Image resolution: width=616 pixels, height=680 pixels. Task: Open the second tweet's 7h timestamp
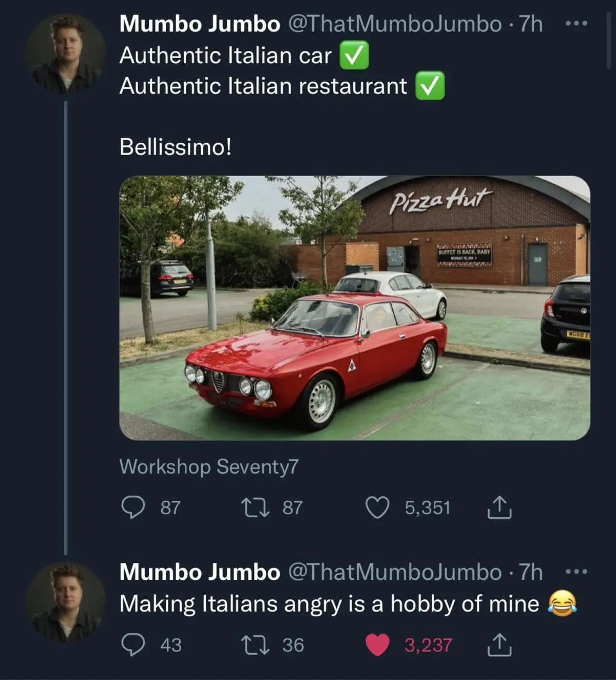[x=531, y=572]
